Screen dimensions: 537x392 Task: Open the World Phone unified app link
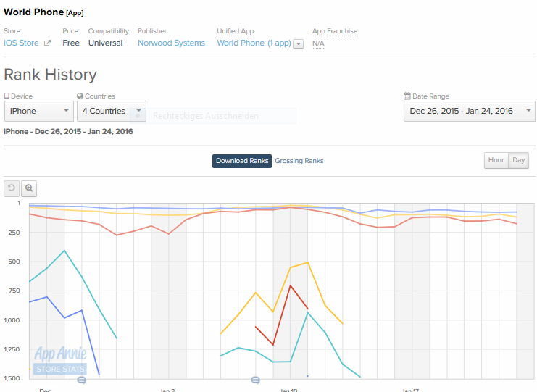pyautogui.click(x=254, y=43)
